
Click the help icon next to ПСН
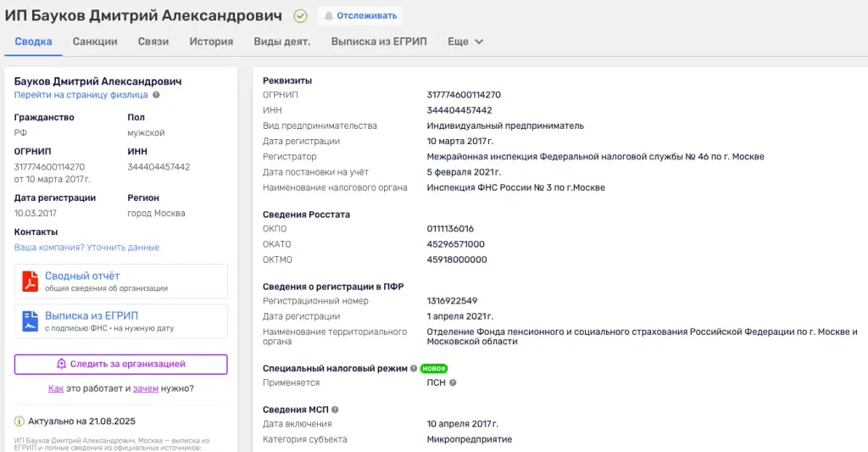click(453, 382)
